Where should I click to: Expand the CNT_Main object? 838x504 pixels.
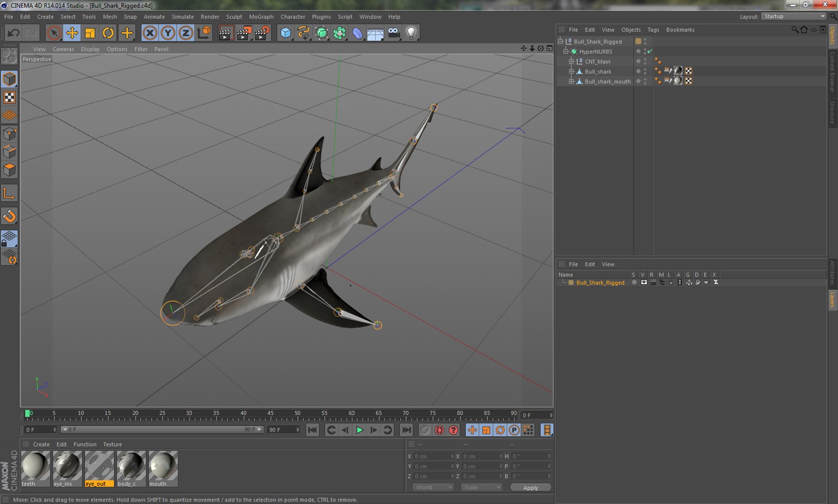571,61
